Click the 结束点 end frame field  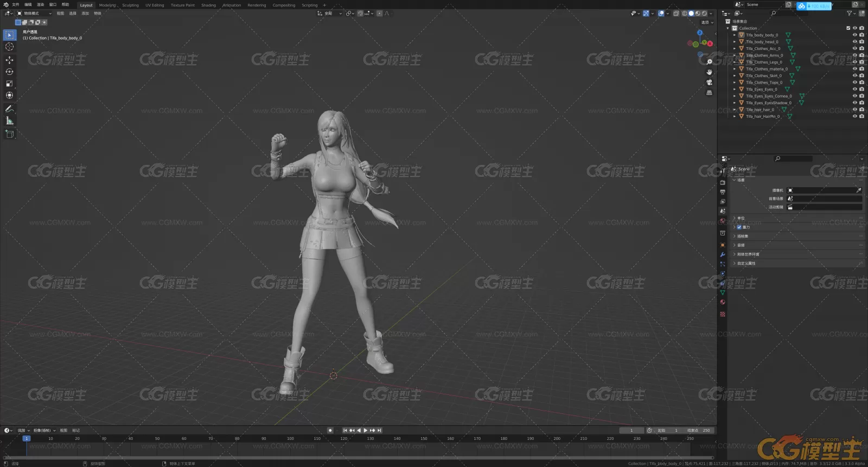(x=699, y=430)
